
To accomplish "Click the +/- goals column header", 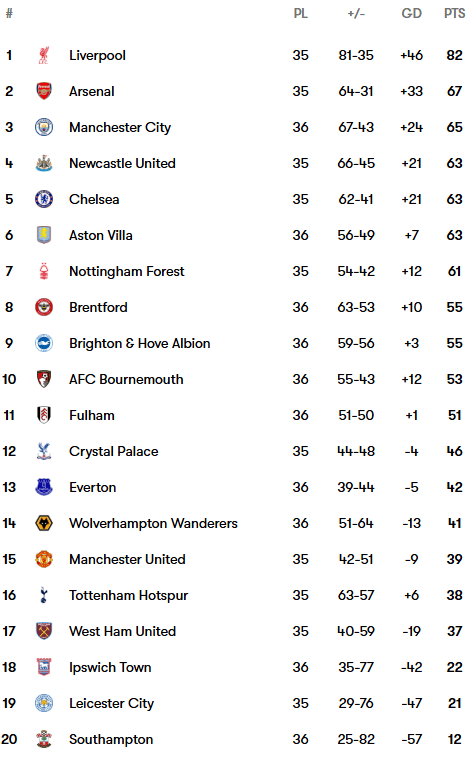I will (x=356, y=14).
